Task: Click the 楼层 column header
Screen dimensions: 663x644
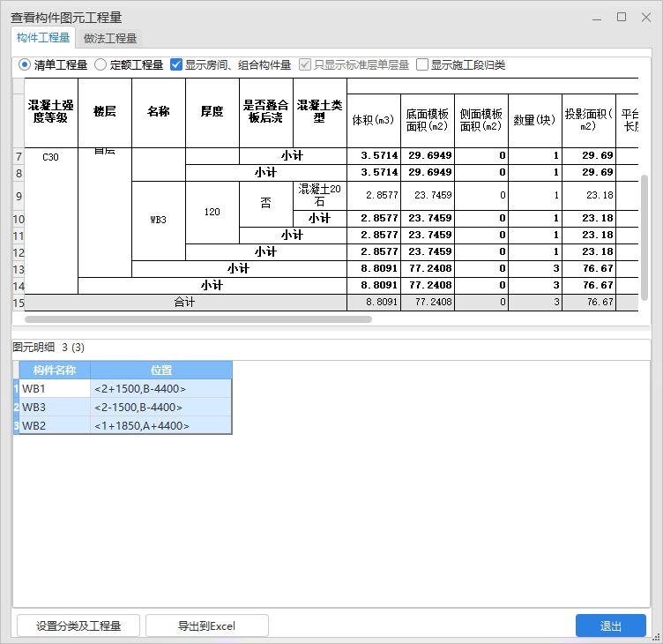Action: [x=105, y=113]
